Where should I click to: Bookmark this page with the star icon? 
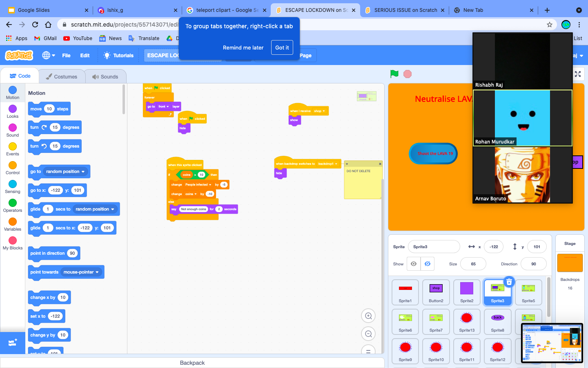[x=550, y=25]
